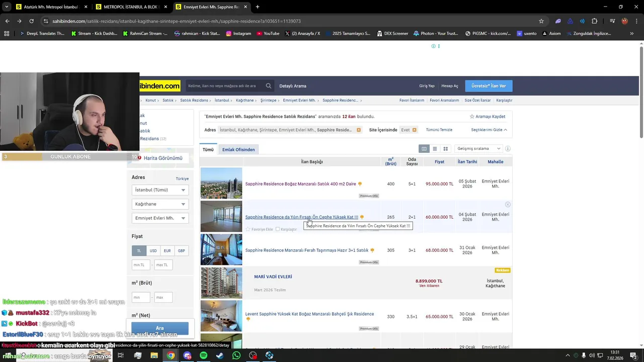Click the blue Ara button
644x362 pixels.
pyautogui.click(x=159, y=328)
